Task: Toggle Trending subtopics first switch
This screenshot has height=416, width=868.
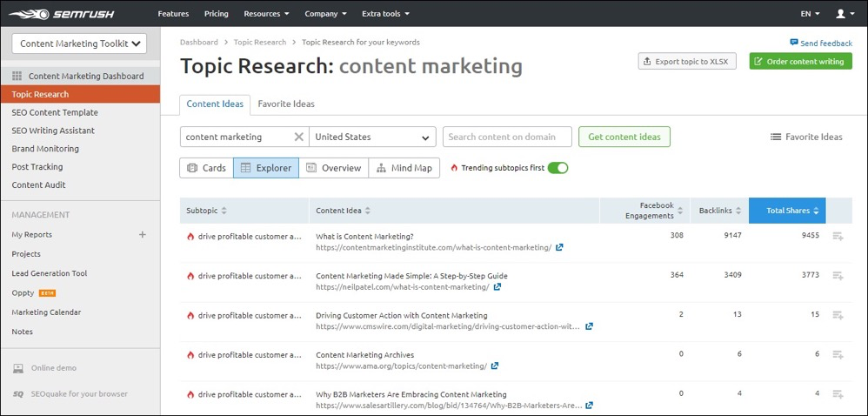Action: click(x=558, y=168)
